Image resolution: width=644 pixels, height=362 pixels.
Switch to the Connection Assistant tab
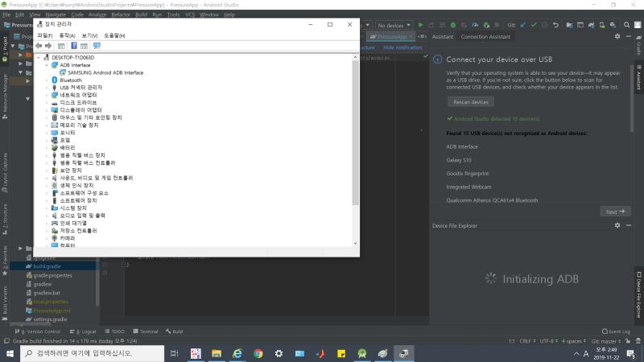pos(485,36)
